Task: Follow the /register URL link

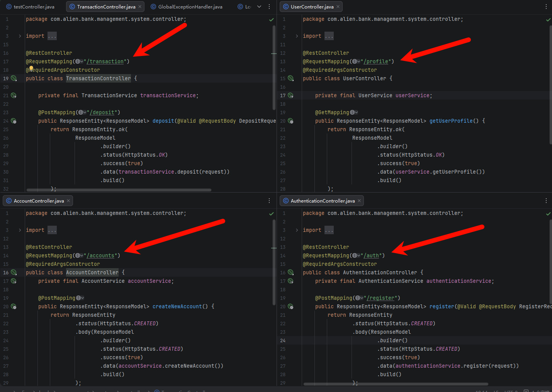Action: pos(380,298)
